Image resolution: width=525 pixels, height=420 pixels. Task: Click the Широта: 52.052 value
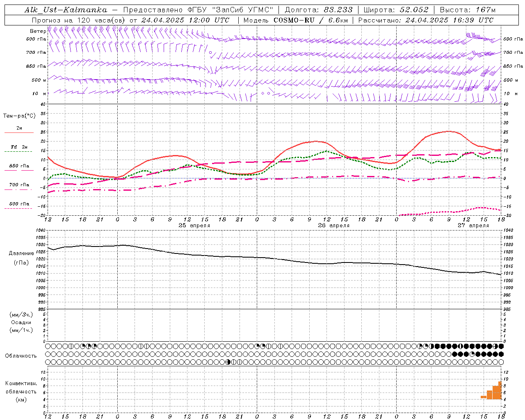pyautogui.click(x=396, y=10)
